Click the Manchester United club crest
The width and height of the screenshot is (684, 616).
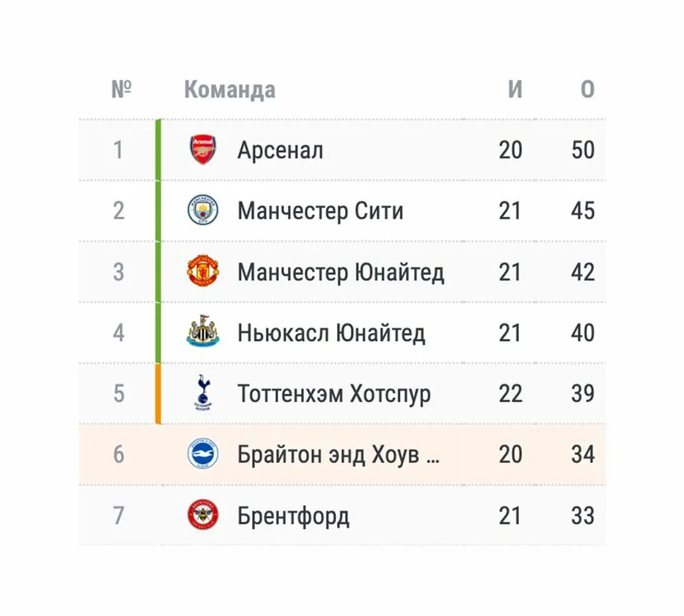pos(203,271)
